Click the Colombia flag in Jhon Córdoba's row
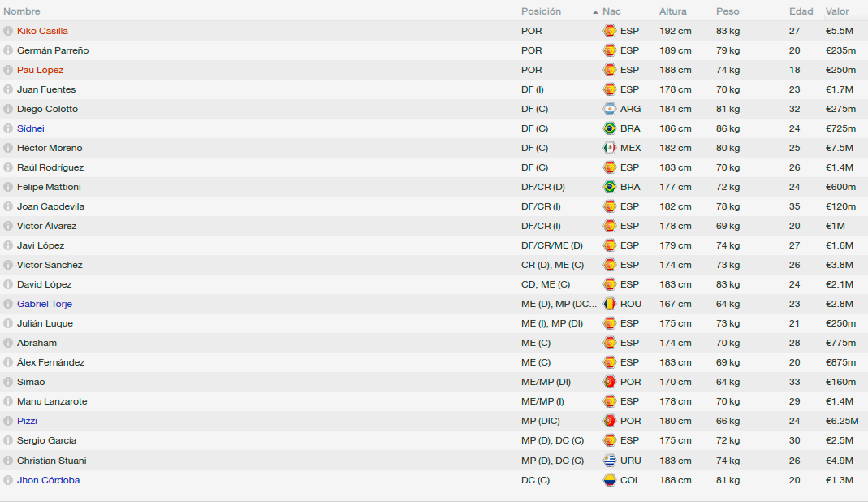The height and width of the screenshot is (502, 868). coord(610,480)
